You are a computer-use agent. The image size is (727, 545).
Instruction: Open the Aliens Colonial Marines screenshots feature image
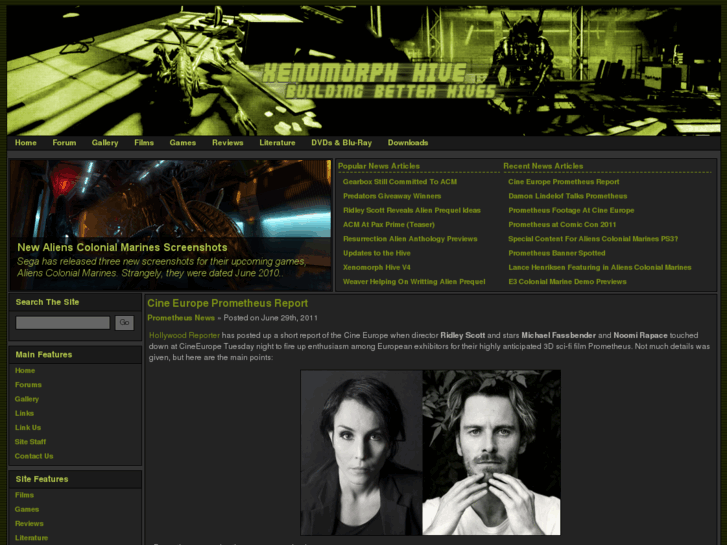[x=171, y=225]
